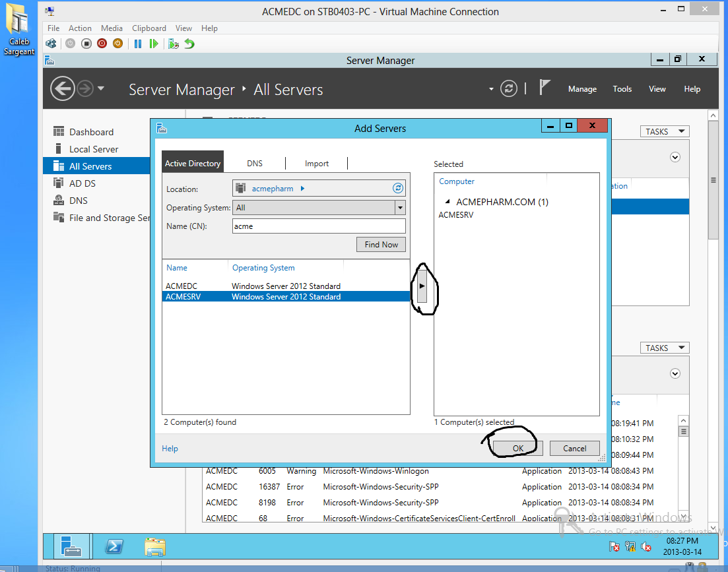728x572 pixels.
Task: Click the red Shut Down icon
Action: pos(102,44)
